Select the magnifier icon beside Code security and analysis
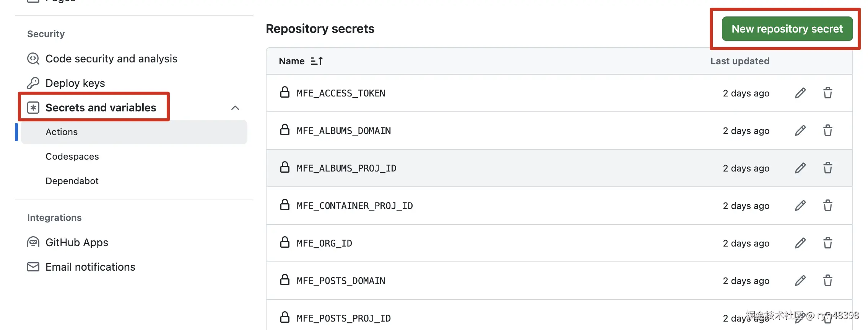 pos(33,59)
